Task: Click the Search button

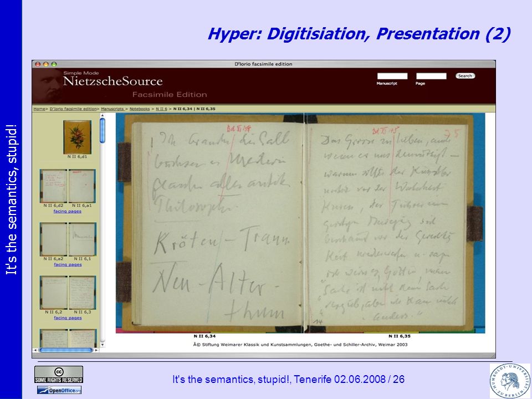Action: click(x=465, y=76)
